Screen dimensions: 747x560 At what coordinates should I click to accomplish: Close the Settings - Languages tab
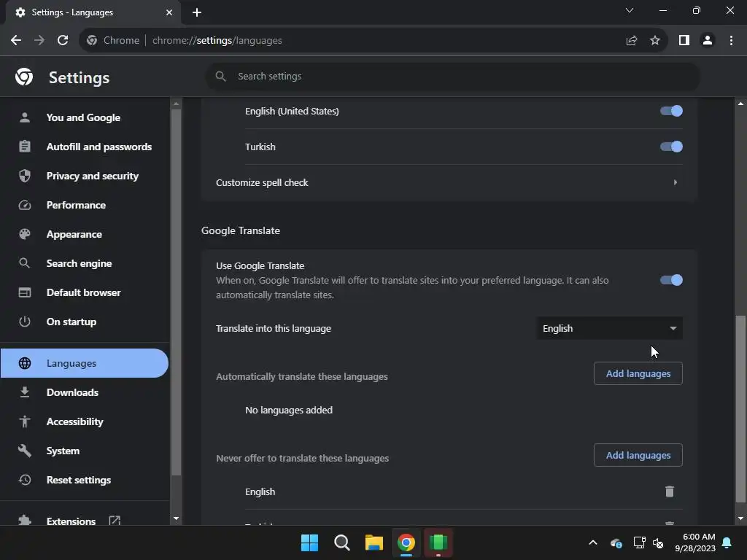[169, 12]
